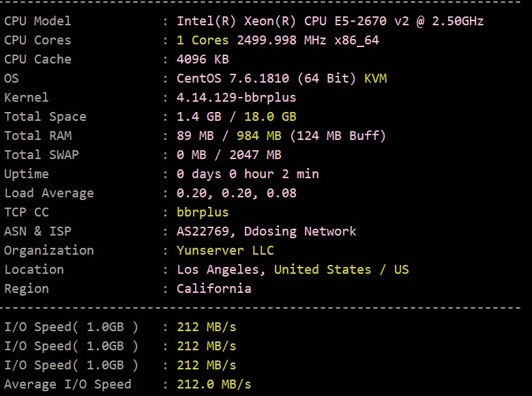Image resolution: width=532 pixels, height=396 pixels.
Task: Click the '212.0 MB/s' average value
Action: [x=213, y=384]
